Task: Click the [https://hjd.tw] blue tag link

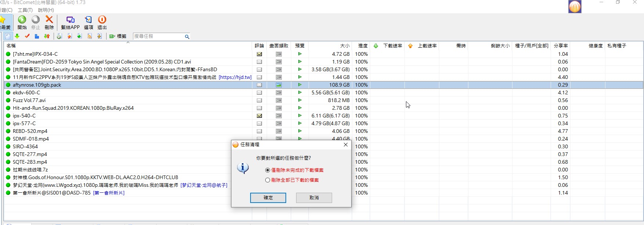Action: [235, 77]
